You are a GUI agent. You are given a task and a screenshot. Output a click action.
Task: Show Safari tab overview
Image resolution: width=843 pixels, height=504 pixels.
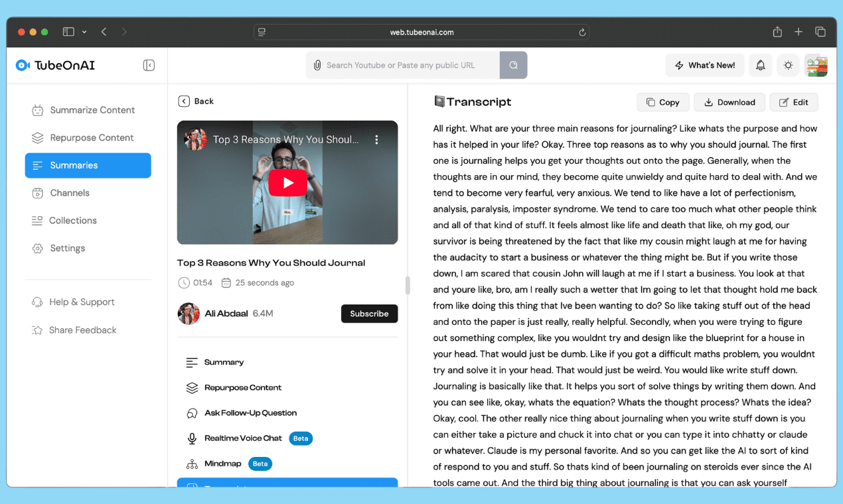[x=820, y=32]
